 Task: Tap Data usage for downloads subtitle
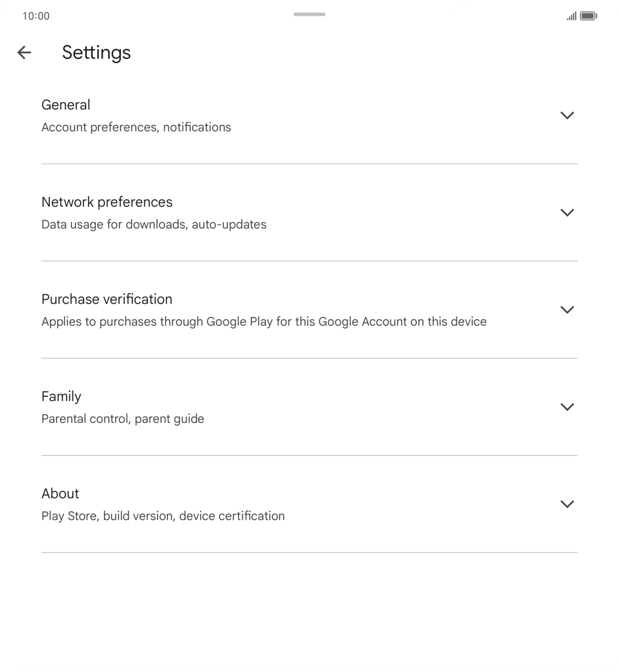[x=154, y=225]
